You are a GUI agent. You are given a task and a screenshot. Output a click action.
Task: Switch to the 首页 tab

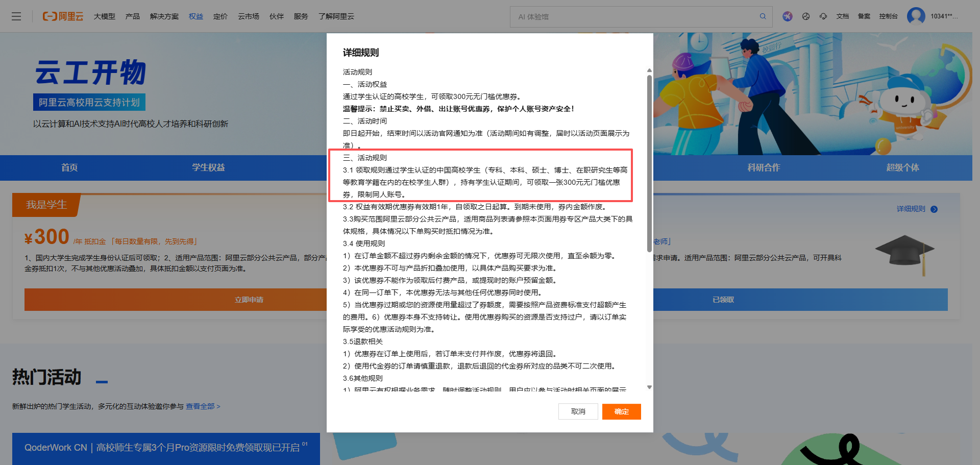(x=69, y=167)
